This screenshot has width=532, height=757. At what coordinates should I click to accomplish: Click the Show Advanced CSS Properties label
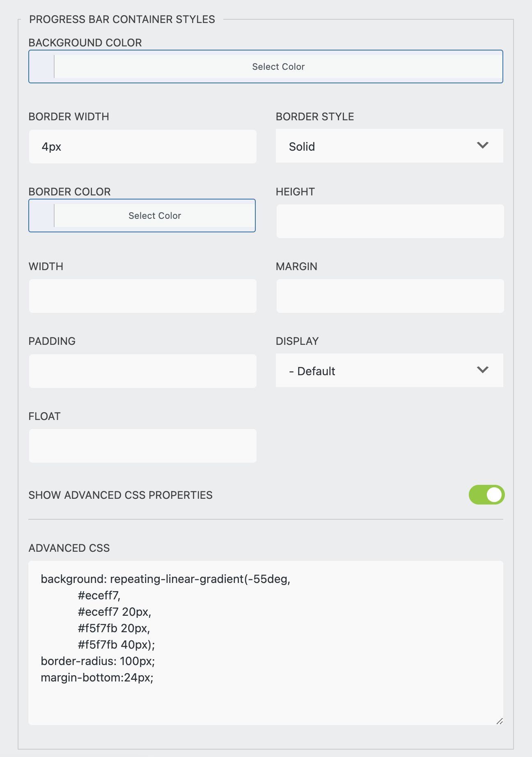120,495
